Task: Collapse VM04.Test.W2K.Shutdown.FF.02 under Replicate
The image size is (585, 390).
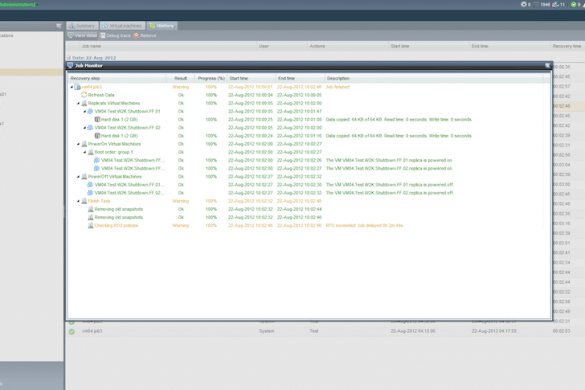Action: 85,128
